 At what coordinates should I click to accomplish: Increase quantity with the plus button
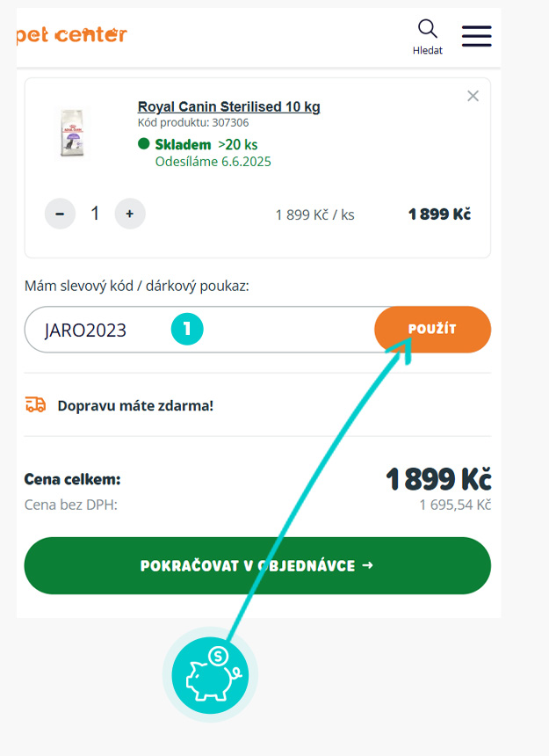coord(130,214)
